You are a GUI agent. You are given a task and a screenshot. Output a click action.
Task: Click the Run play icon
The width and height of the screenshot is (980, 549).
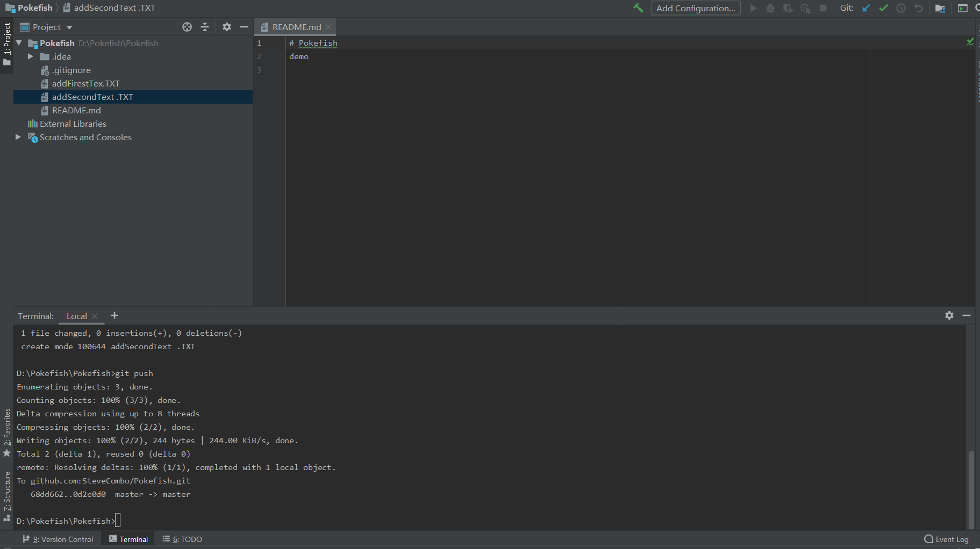753,8
